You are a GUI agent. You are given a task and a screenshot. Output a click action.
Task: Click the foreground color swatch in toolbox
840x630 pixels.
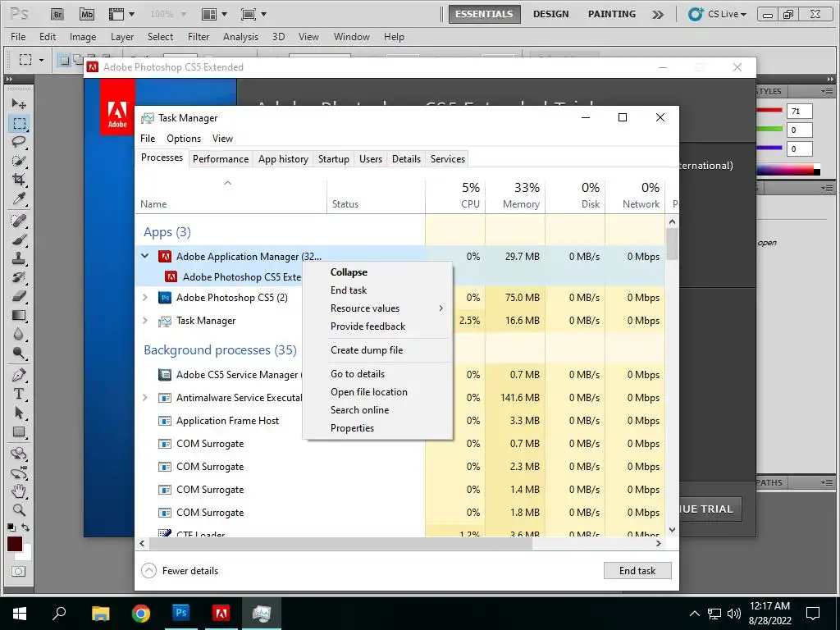pos(15,544)
